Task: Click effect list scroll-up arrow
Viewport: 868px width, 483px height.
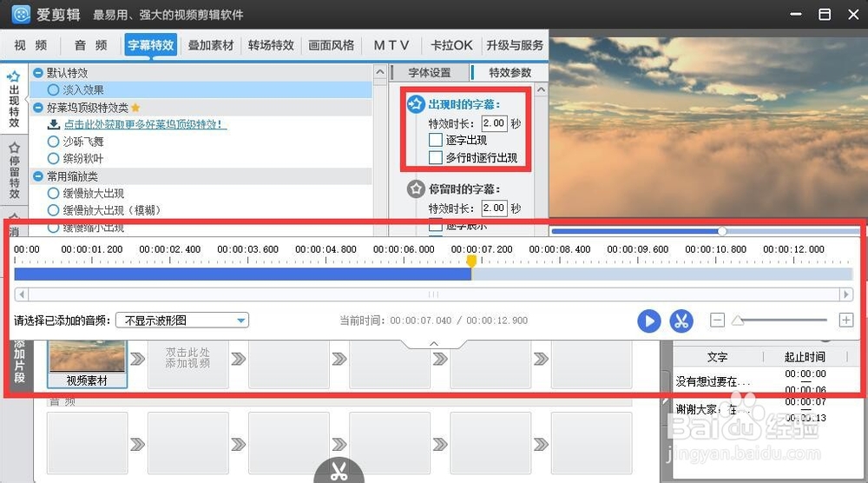Action: coord(380,72)
